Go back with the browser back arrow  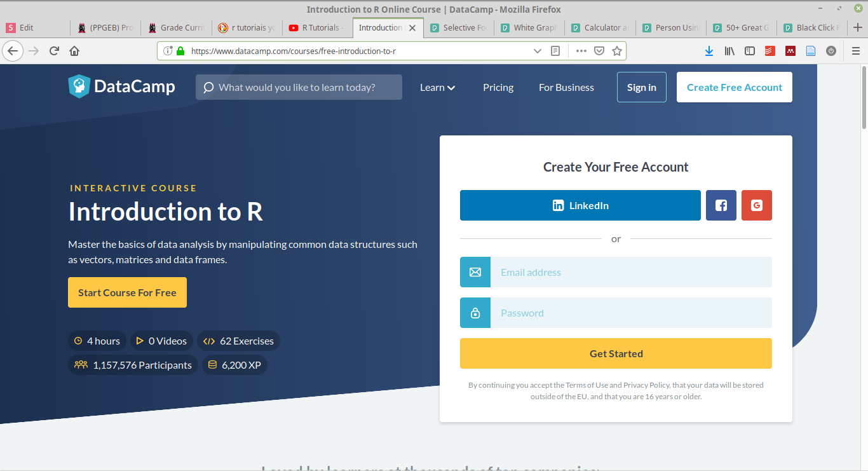[13, 51]
